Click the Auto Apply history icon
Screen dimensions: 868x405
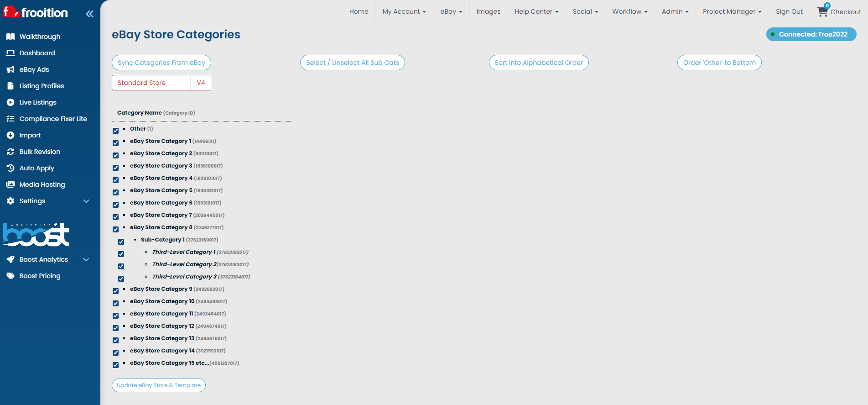click(x=10, y=168)
